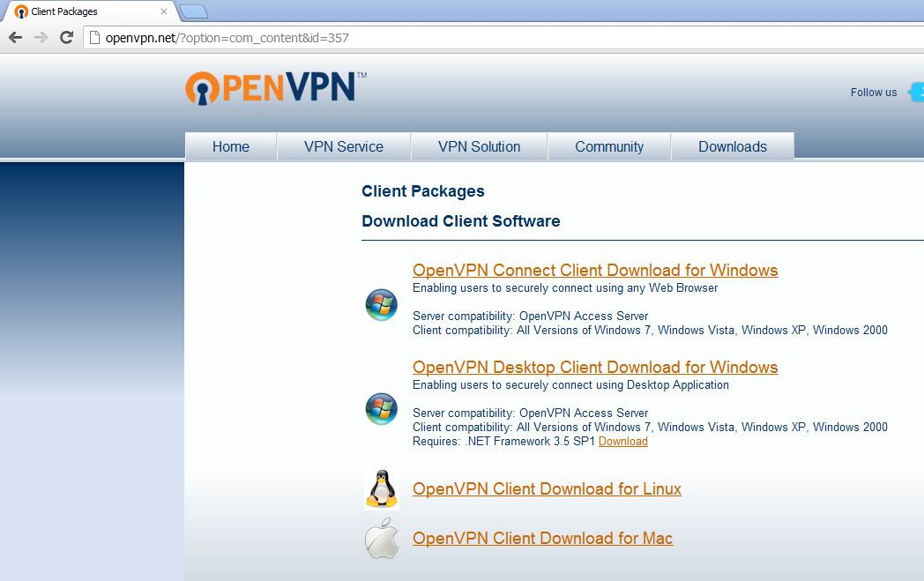Viewport: 924px width, 581px height.
Task: Open OpenVPN Client Download for Linux
Action: click(547, 489)
